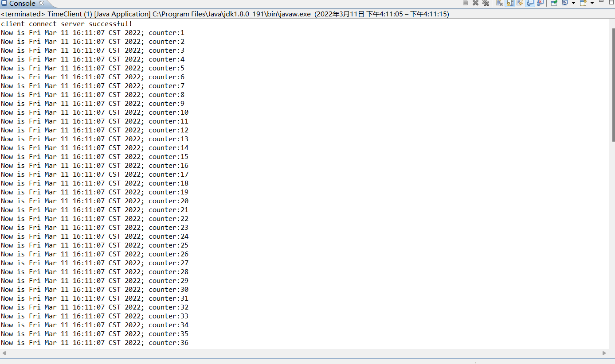Click Display Selected Console monitor icon
Screen dimensions: 615x364
pyautogui.click(x=564, y=3)
